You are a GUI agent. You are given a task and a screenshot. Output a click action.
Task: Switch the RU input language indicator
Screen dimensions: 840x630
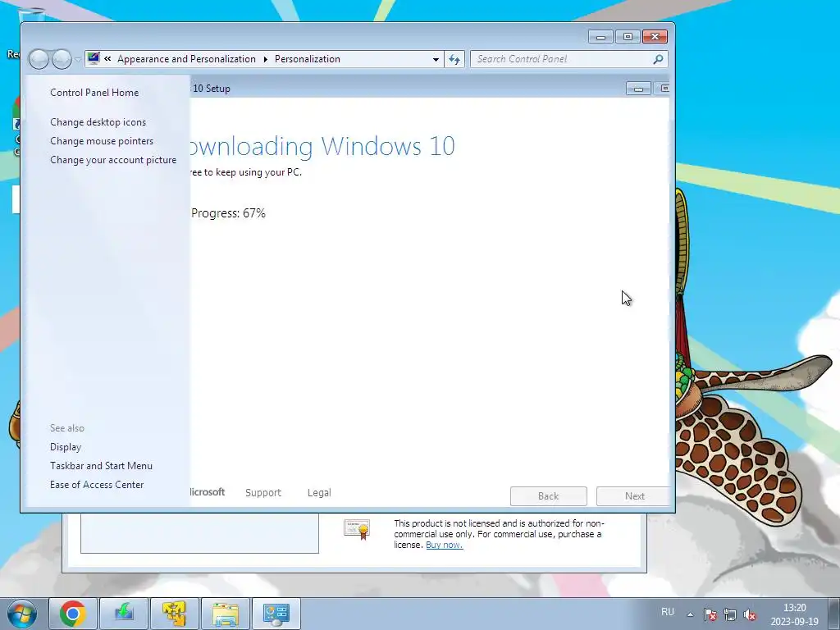pos(668,612)
